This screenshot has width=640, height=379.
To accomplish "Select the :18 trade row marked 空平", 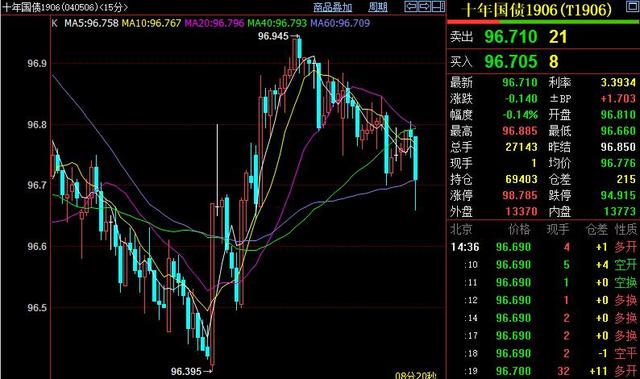I will [x=544, y=353].
